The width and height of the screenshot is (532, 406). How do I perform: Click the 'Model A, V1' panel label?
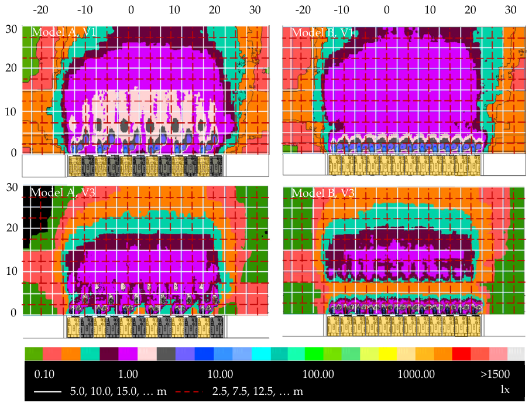[x=64, y=32]
